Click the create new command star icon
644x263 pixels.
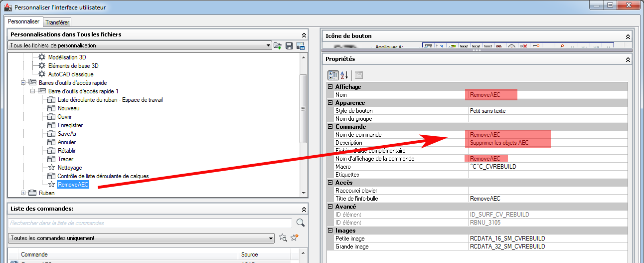(x=295, y=238)
